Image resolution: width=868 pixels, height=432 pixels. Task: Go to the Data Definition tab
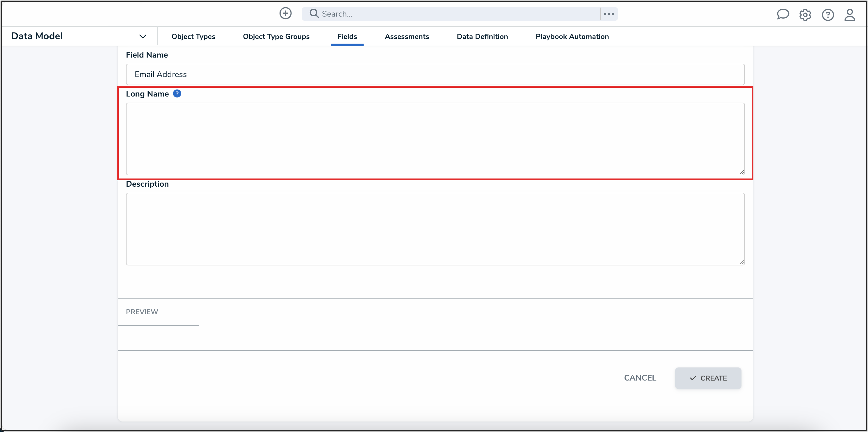[482, 36]
